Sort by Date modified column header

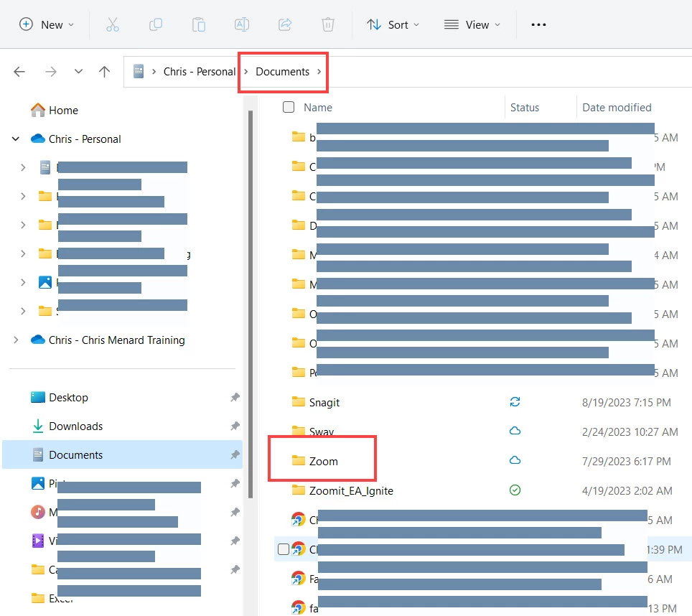(x=617, y=108)
